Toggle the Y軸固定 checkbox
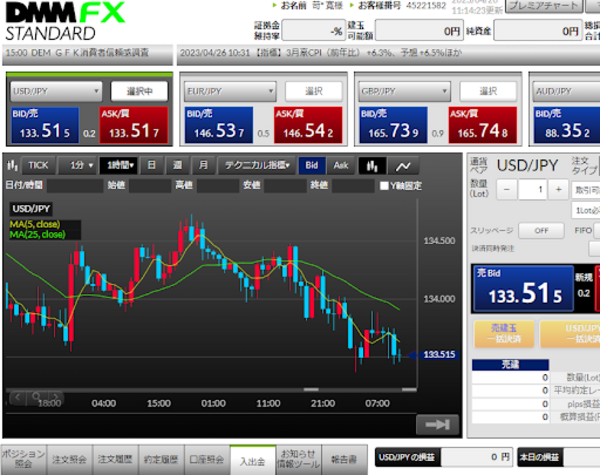Image resolution: width=600 pixels, height=475 pixels. pos(384,186)
